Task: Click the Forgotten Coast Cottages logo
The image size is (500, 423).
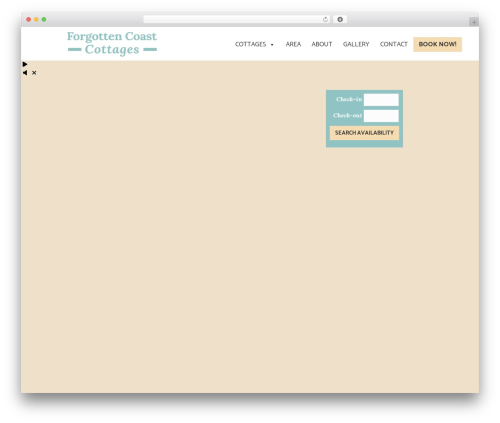Action: pos(112,43)
